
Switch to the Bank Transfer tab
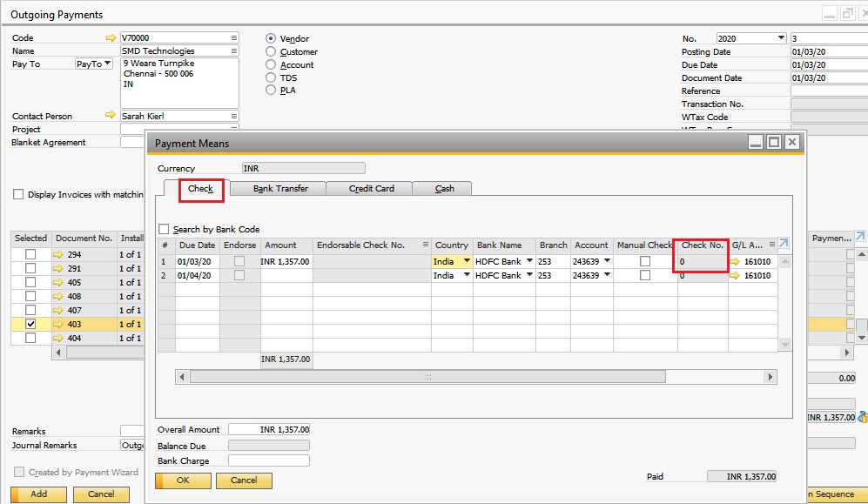[282, 188]
